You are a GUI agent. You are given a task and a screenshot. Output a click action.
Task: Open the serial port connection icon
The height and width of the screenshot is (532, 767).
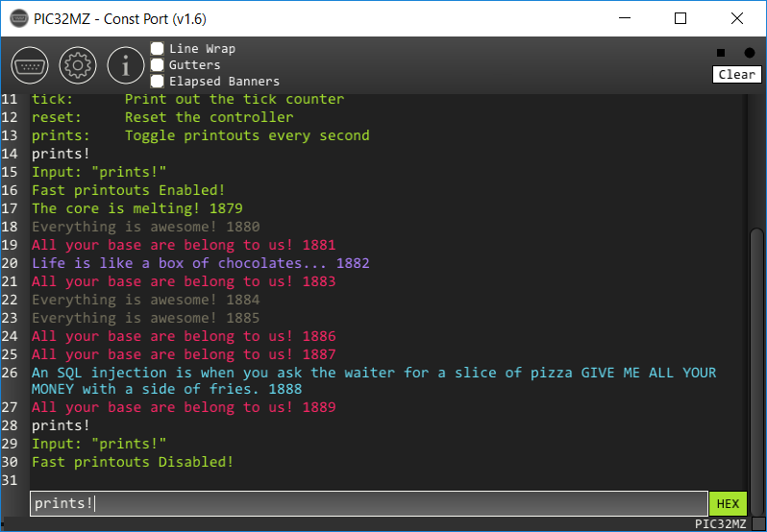[x=30, y=65]
